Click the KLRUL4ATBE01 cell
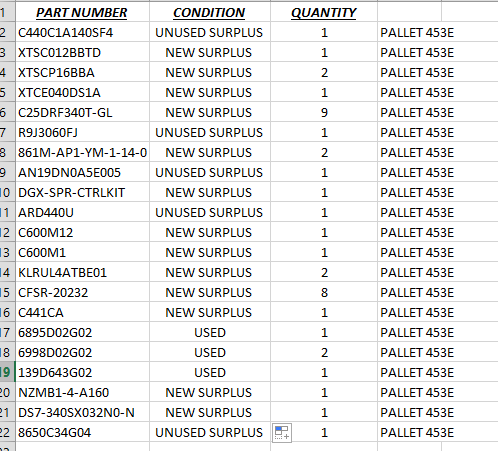Image resolution: width=498 pixels, height=451 pixels. 82,272
